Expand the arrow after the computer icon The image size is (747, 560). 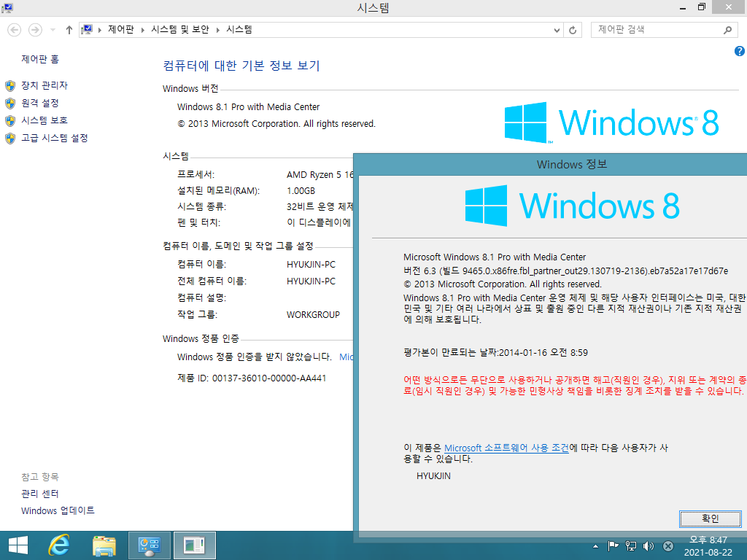[x=99, y=30]
